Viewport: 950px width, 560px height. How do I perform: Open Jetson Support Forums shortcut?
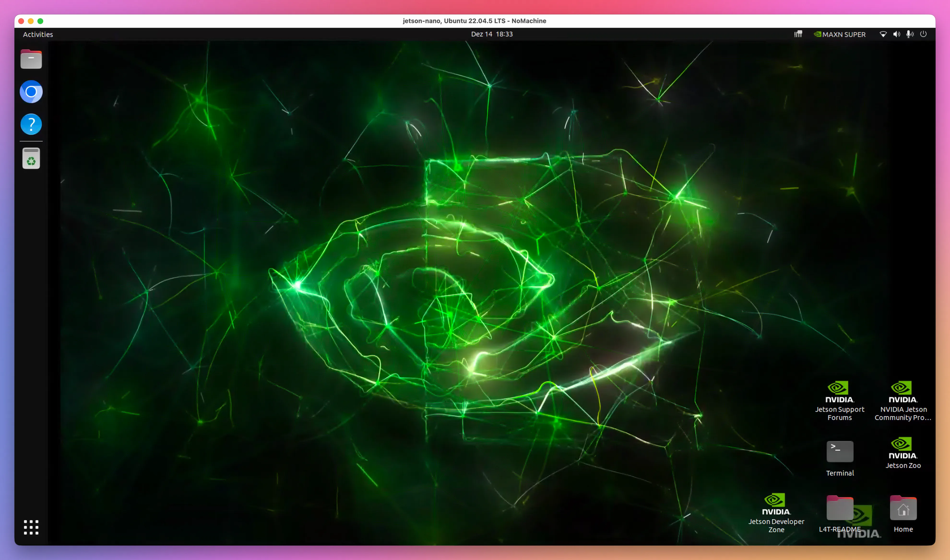(x=839, y=393)
